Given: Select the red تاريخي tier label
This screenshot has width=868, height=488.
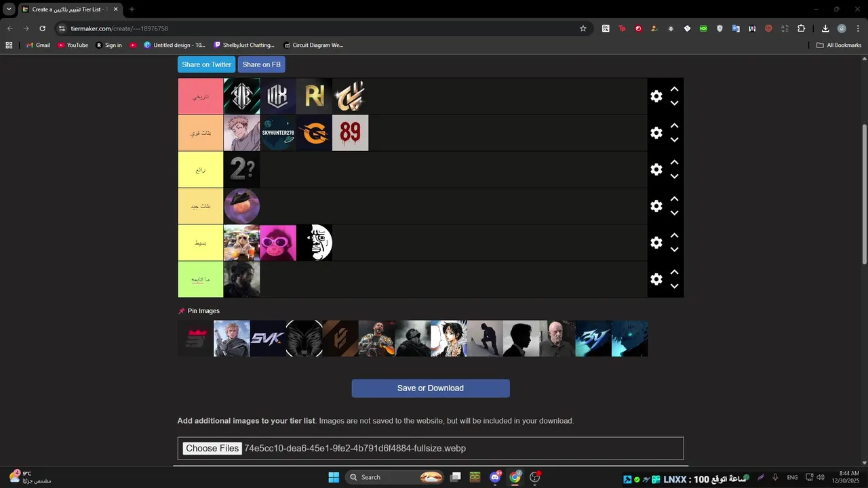Looking at the screenshot, I should 201,96.
